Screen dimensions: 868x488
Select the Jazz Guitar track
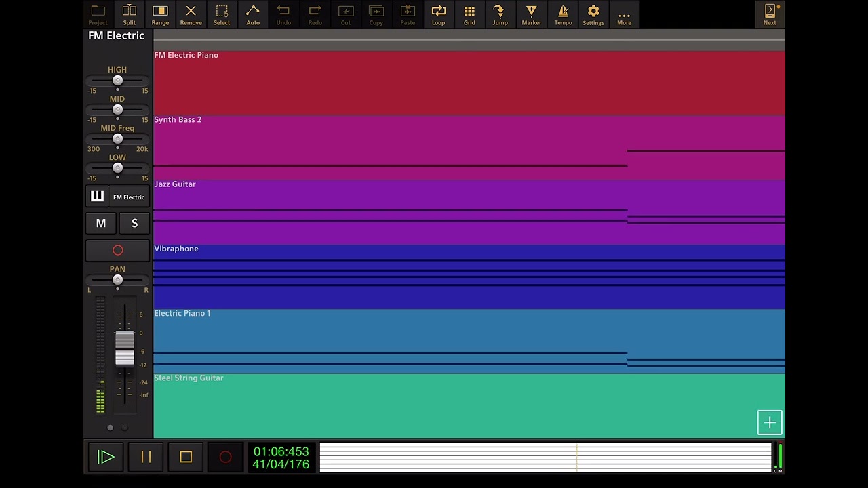click(x=469, y=212)
